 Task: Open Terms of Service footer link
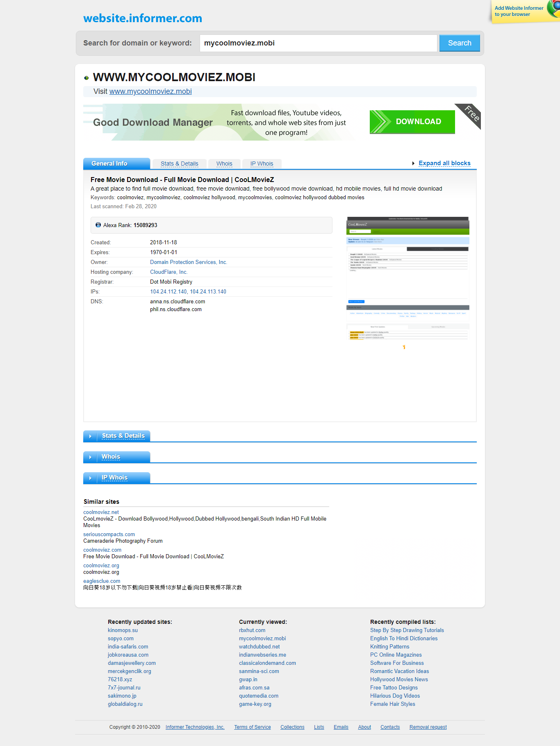253,727
